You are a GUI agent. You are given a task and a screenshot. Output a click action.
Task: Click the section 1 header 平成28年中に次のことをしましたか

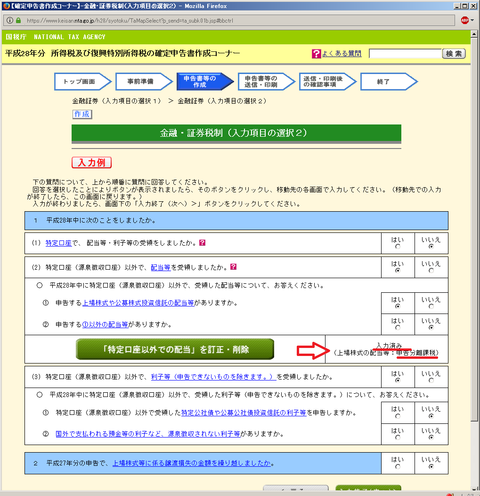pyautogui.click(x=236, y=221)
